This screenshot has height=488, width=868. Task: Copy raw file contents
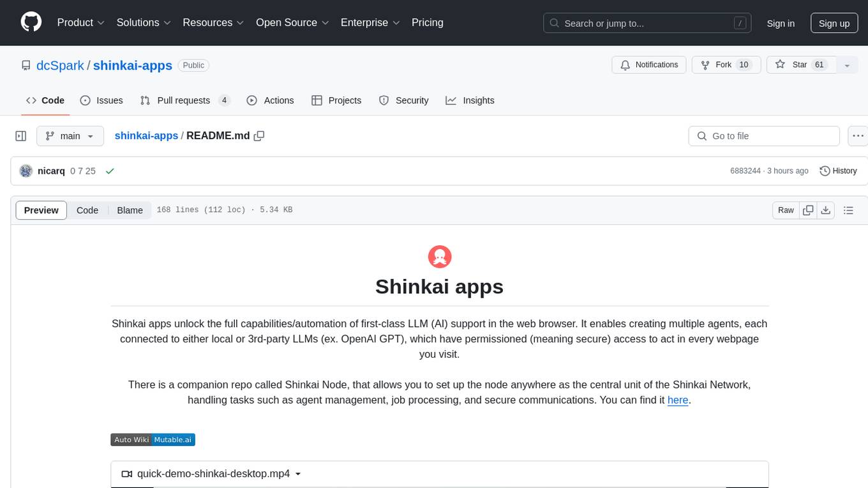(x=809, y=210)
